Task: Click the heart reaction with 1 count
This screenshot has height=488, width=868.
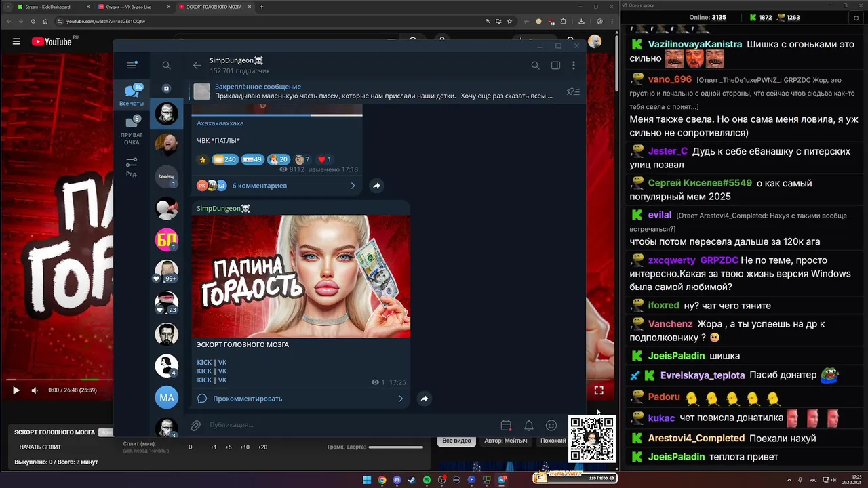Action: [x=325, y=159]
